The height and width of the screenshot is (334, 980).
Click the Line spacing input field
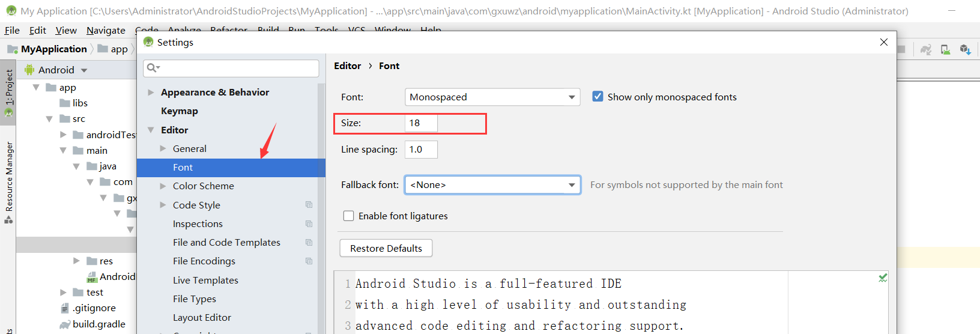coord(421,150)
